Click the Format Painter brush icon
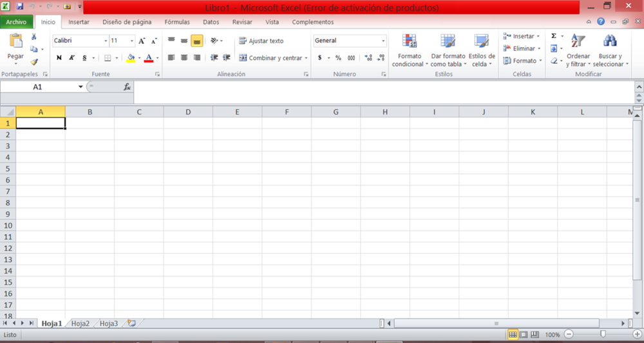This screenshot has height=343, width=644. 34,62
